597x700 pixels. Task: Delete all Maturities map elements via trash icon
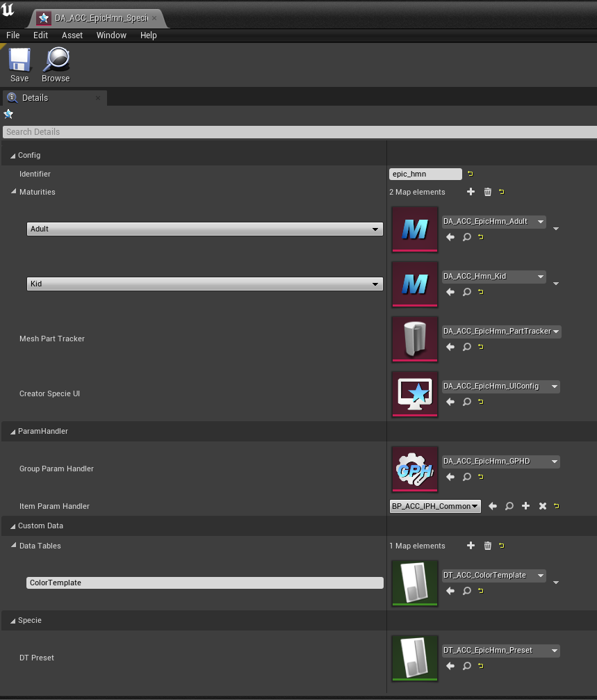(486, 192)
